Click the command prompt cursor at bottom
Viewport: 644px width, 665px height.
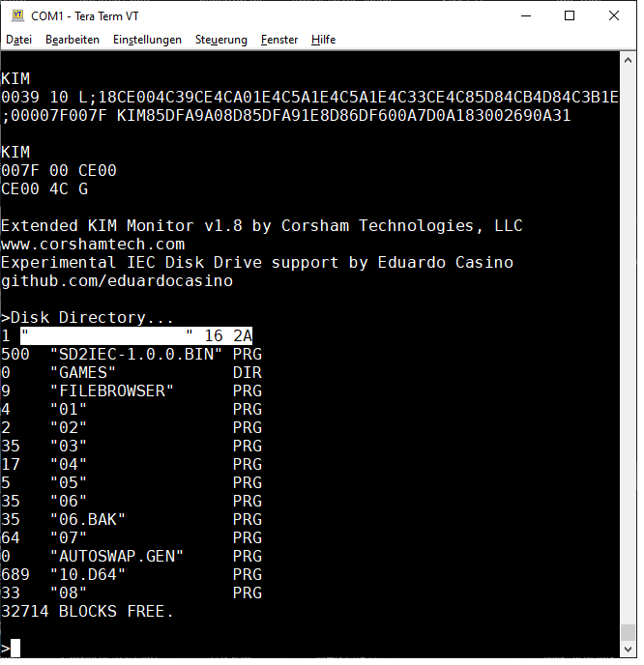(15, 648)
